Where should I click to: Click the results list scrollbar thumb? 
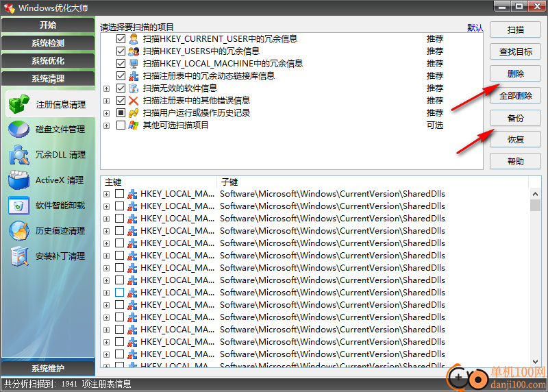click(535, 206)
